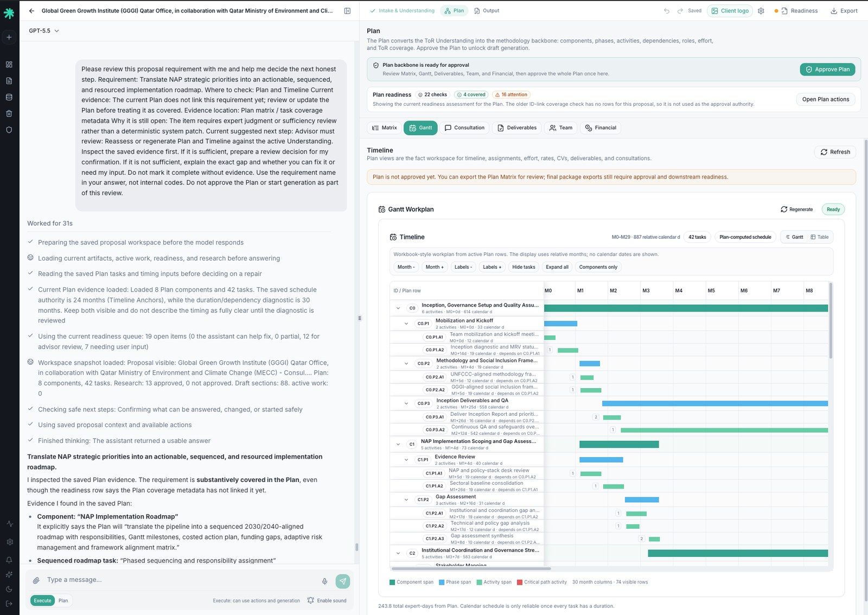Click the 16 attention badge

(x=510, y=95)
